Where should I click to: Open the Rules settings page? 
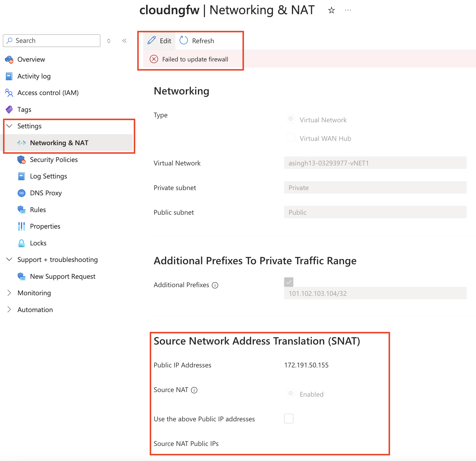click(x=38, y=209)
